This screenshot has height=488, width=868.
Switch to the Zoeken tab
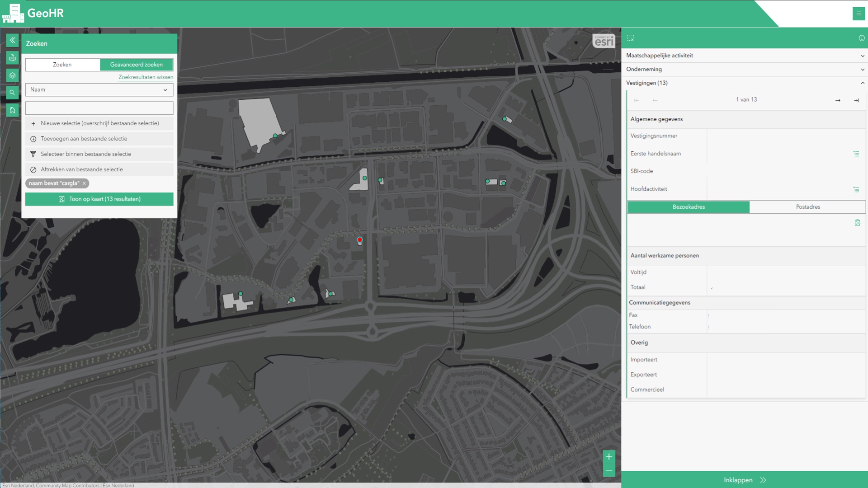[62, 65]
